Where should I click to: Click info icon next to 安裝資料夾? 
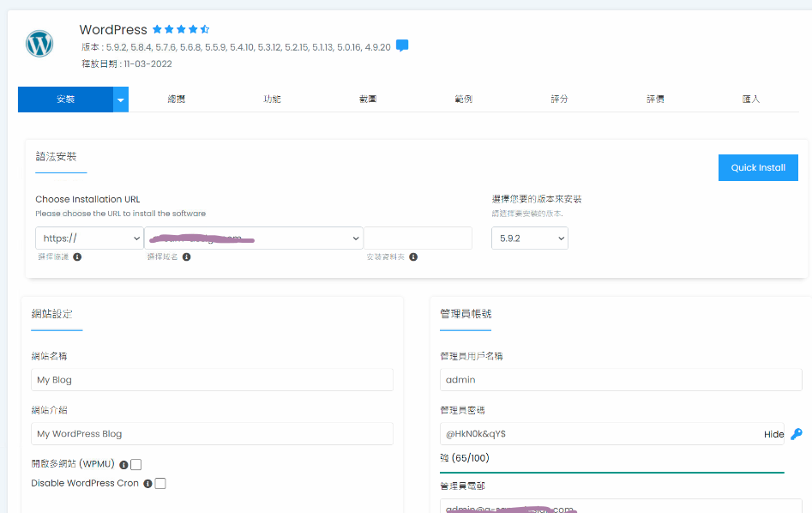413,256
